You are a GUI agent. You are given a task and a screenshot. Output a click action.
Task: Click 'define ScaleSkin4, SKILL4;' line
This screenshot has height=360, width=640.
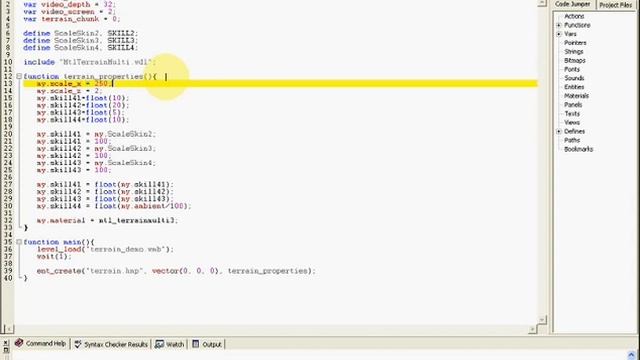tap(80, 48)
